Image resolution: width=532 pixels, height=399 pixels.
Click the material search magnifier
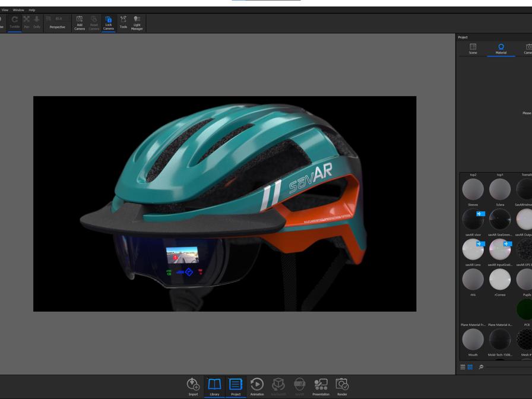(481, 366)
